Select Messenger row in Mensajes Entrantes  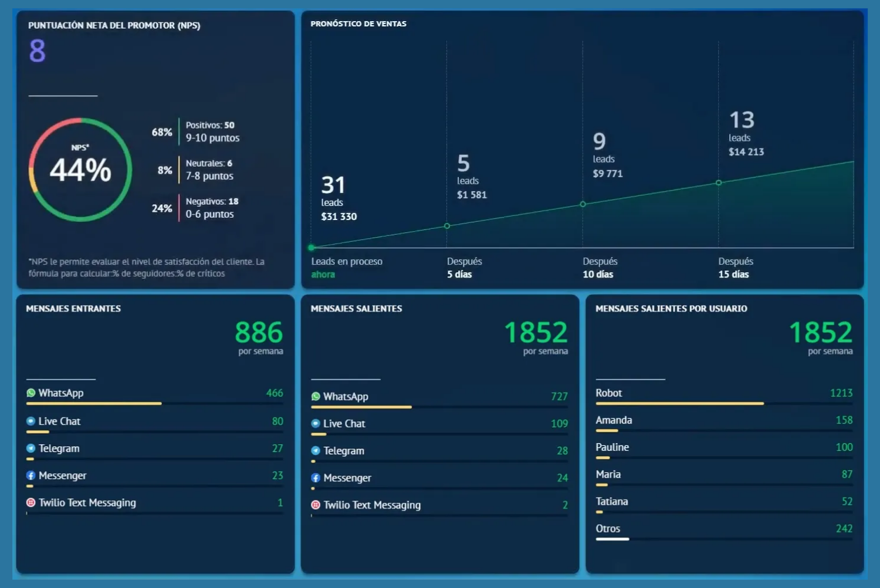(x=155, y=478)
